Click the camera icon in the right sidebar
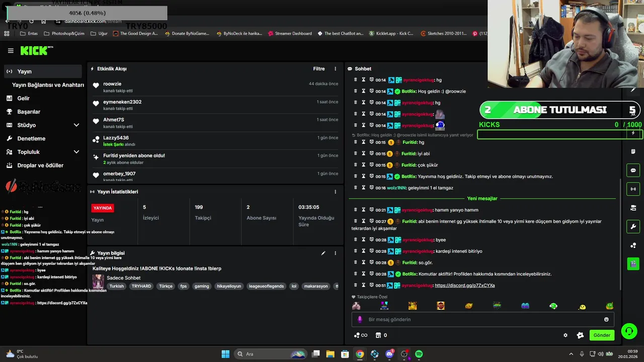Screen dimensions: 644x362 pyautogui.click(x=633, y=208)
